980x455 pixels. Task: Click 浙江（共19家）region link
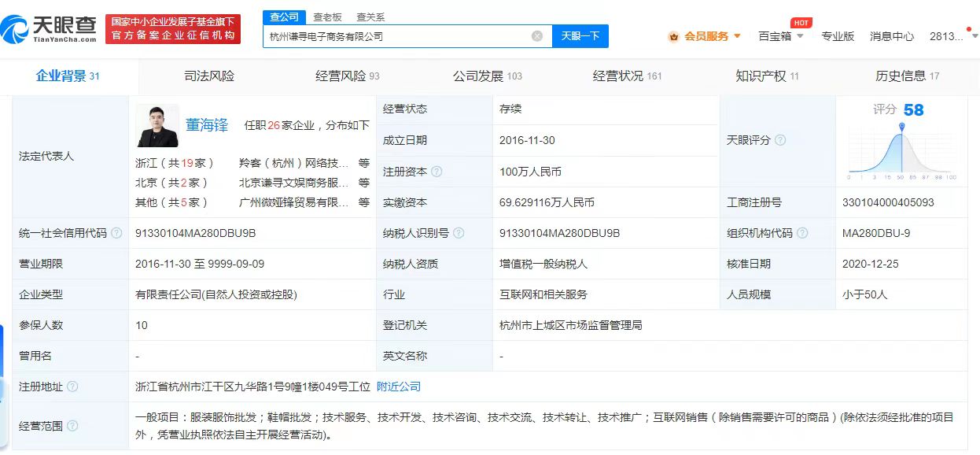pos(175,163)
